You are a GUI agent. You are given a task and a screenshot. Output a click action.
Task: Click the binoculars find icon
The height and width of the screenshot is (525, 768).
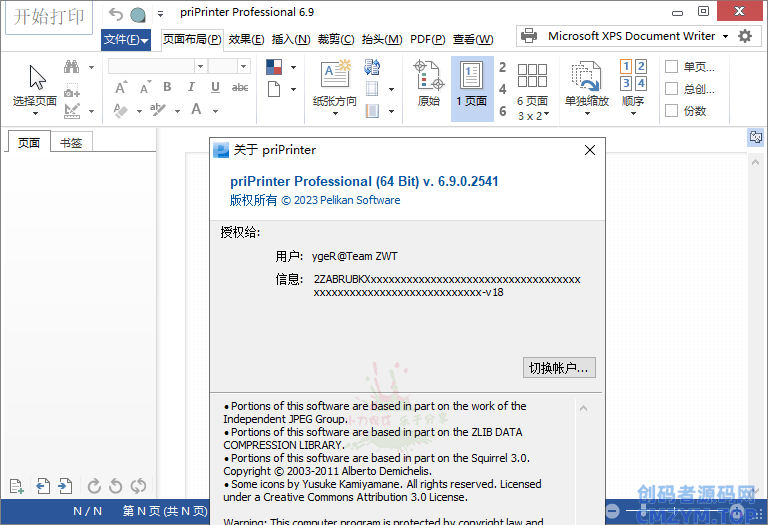tap(72, 67)
